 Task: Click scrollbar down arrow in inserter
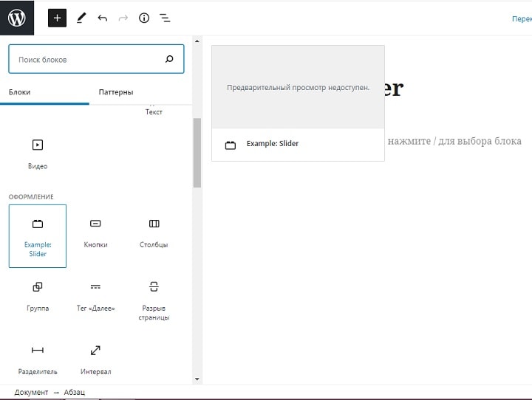coord(197,379)
